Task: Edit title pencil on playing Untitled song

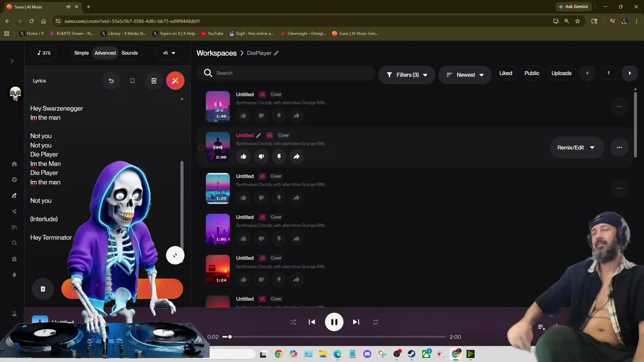Action: point(259,135)
